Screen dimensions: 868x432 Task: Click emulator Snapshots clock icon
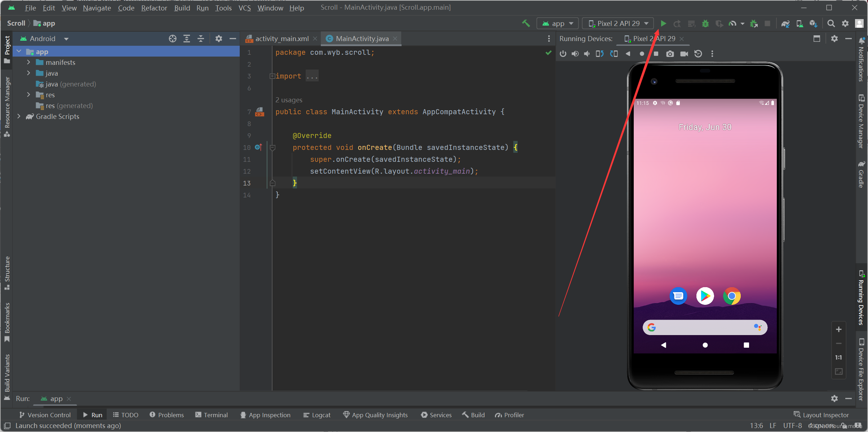(x=698, y=54)
